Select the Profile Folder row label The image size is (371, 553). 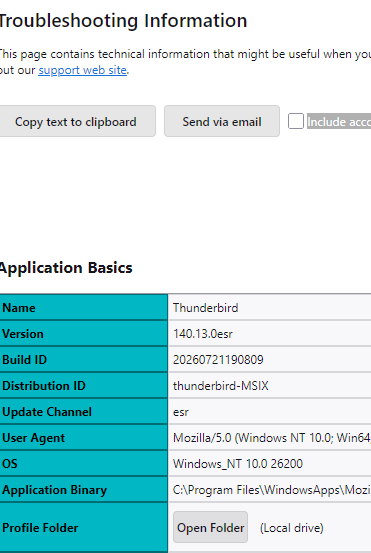point(40,528)
